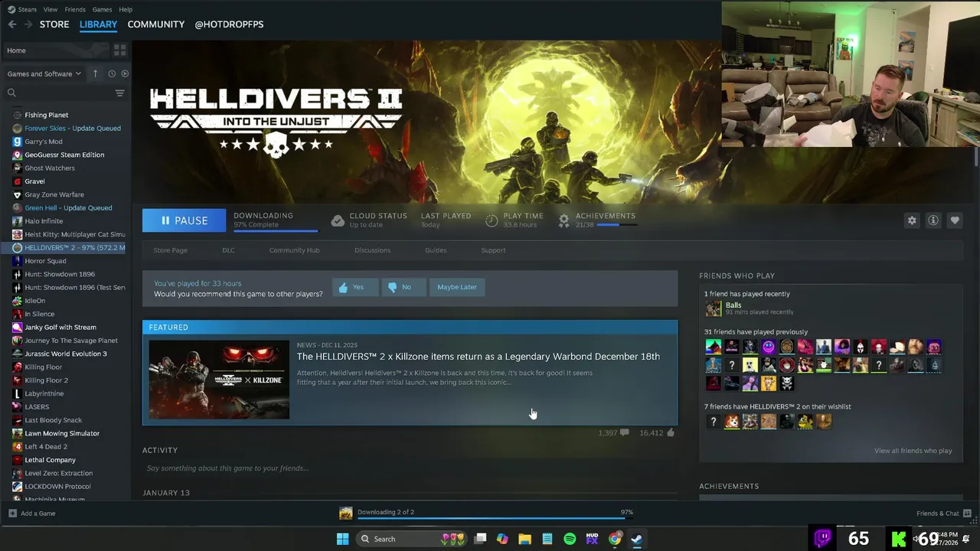This screenshot has height=551, width=980.
Task: Click the Add a Game plus icon
Action: click(x=12, y=513)
